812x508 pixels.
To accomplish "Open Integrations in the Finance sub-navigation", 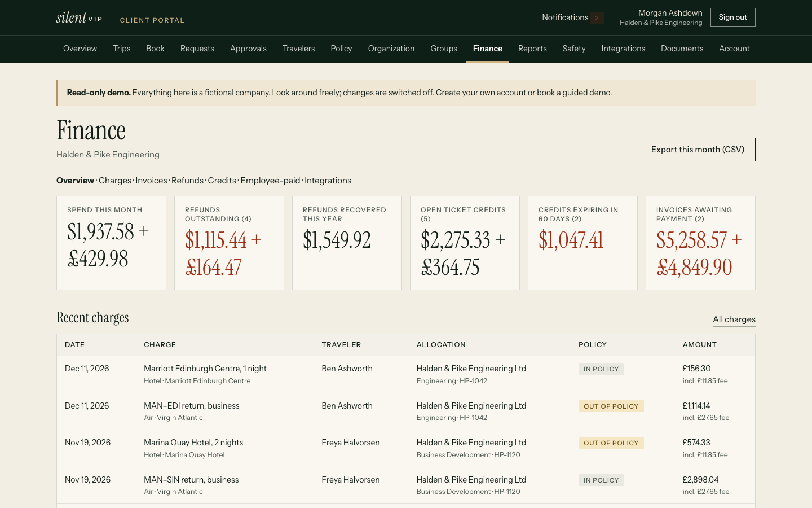I will 328,181.
